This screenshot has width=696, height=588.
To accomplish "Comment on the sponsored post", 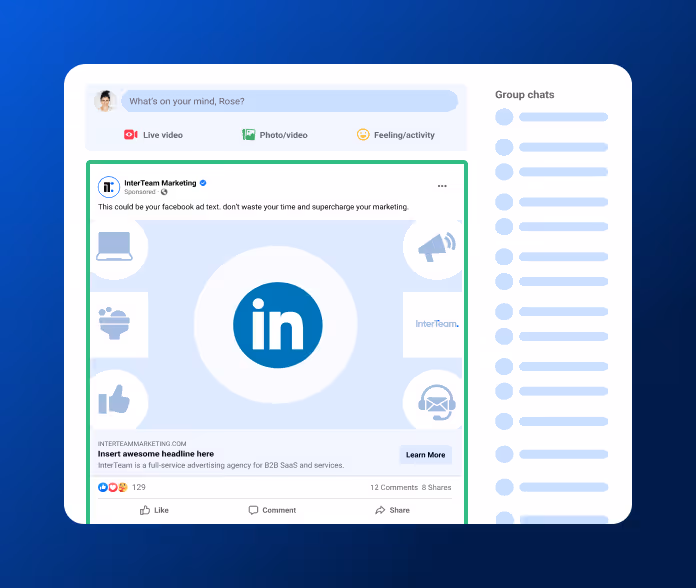I will 272,510.
